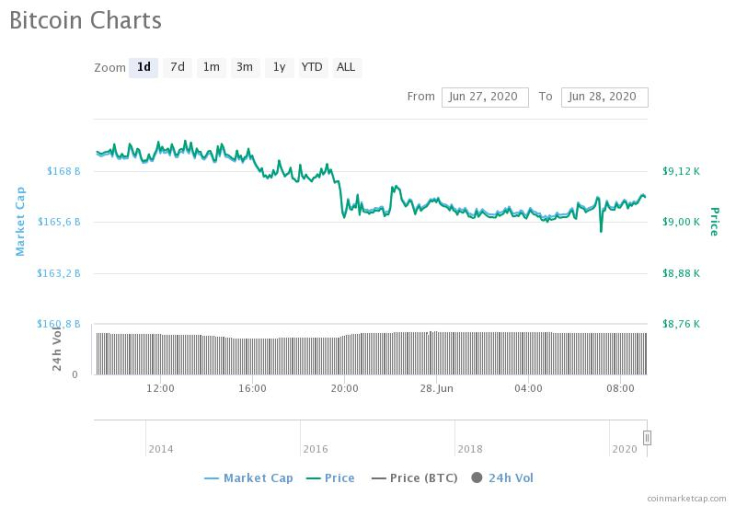This screenshot has height=506, width=736.
Task: Toggle Market Cap series in legend
Action: 249,478
